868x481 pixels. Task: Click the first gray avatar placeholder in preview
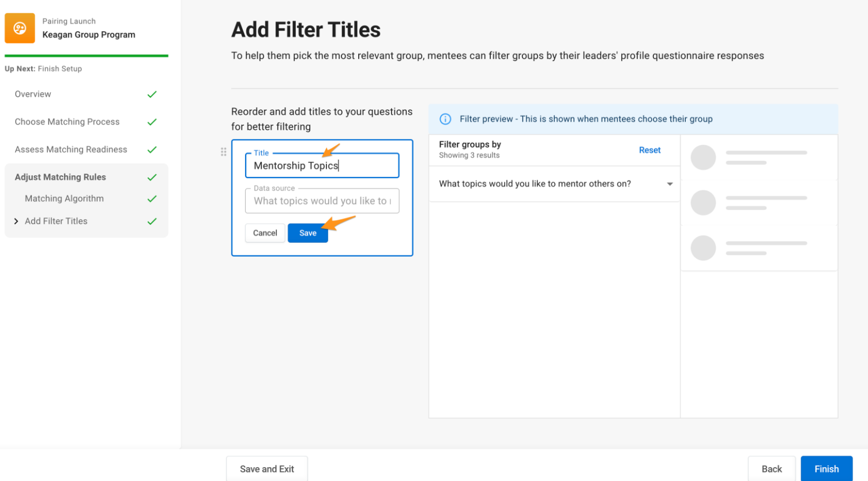(703, 157)
